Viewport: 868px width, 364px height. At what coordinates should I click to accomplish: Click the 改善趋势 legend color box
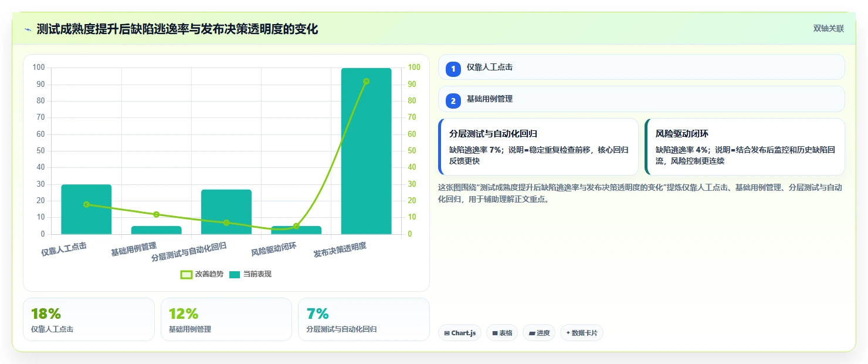click(186, 274)
